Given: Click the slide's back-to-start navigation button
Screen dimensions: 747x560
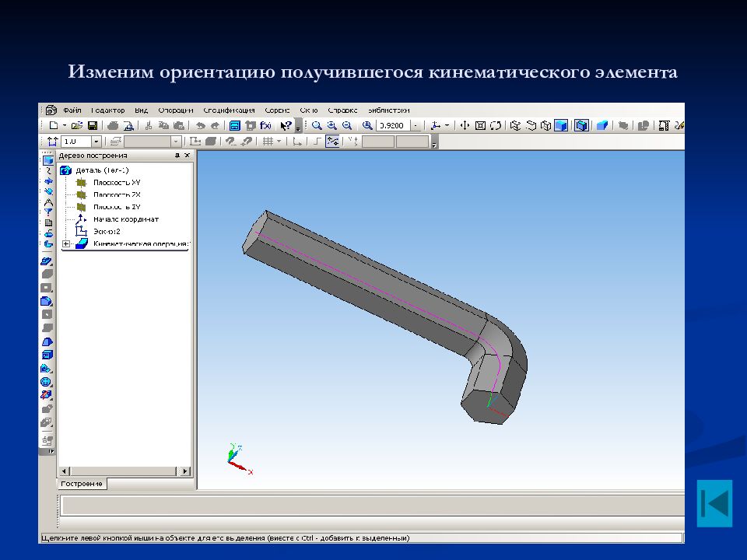Looking at the screenshot, I should click(714, 503).
